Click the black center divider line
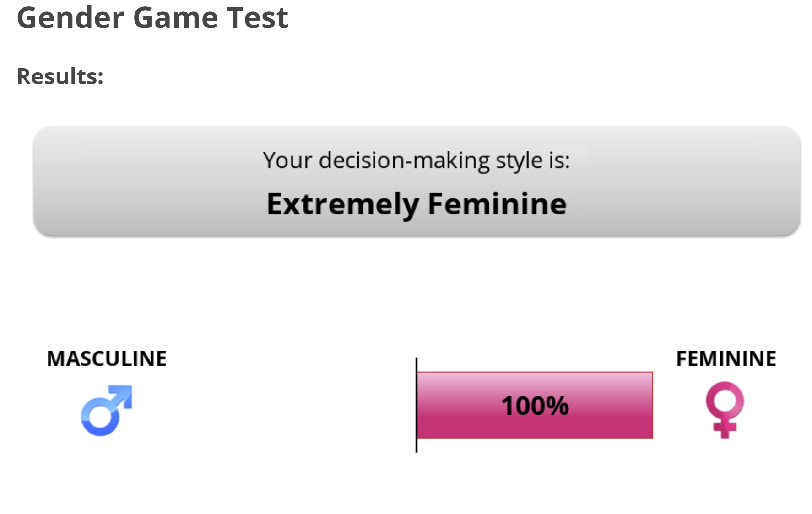The image size is (812, 514). point(416,405)
